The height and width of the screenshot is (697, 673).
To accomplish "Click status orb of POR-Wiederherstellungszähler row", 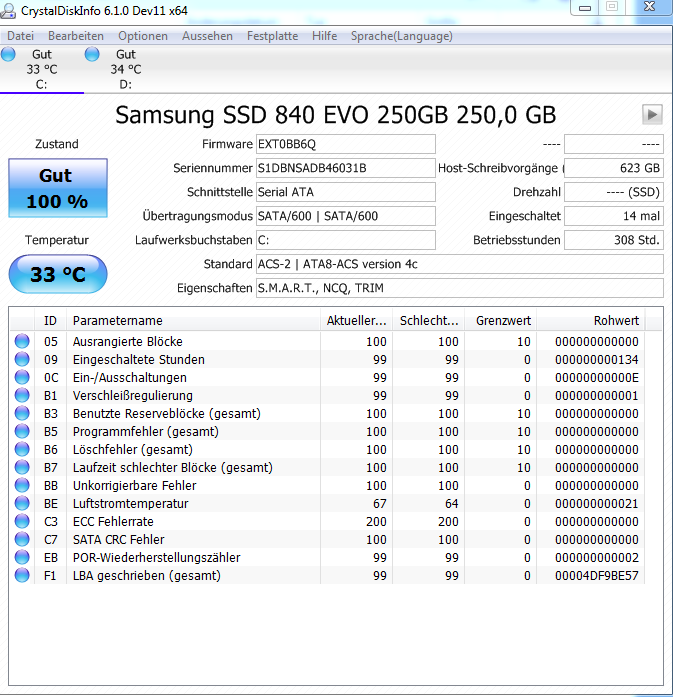I will (x=22, y=557).
